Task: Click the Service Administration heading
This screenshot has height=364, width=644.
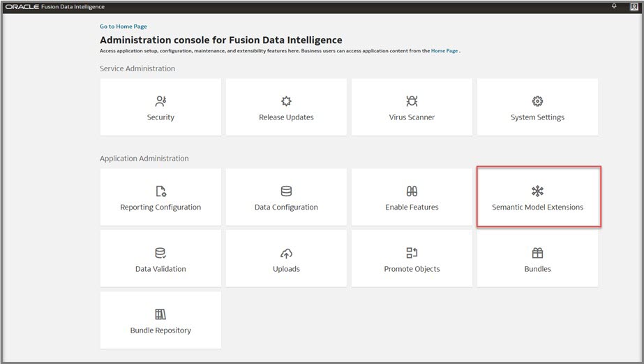Action: coord(137,68)
